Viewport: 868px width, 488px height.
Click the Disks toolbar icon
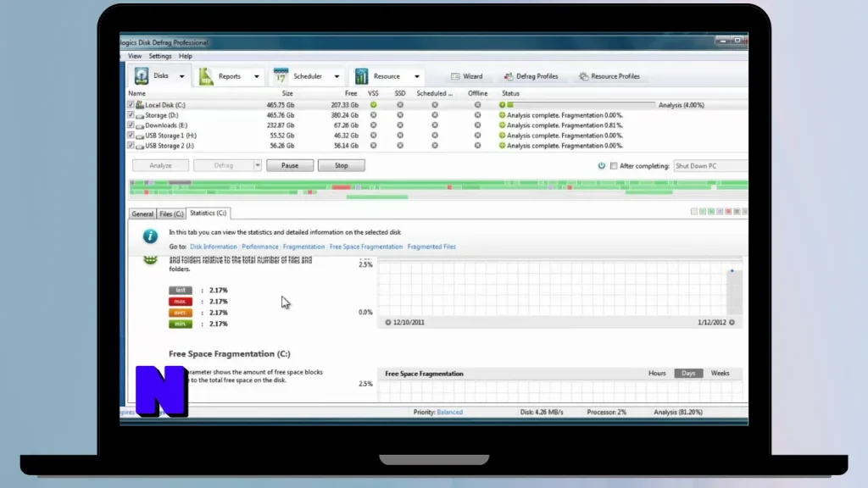pyautogui.click(x=142, y=75)
